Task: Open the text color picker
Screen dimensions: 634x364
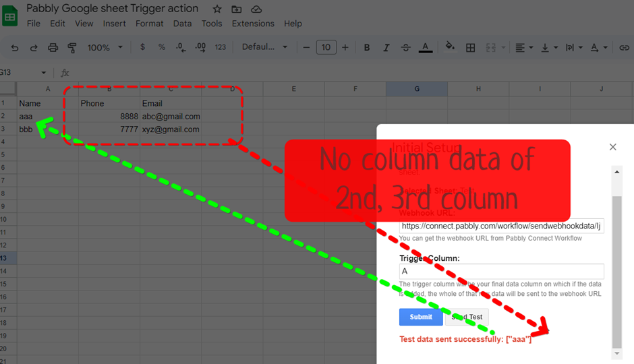Action: tap(425, 48)
